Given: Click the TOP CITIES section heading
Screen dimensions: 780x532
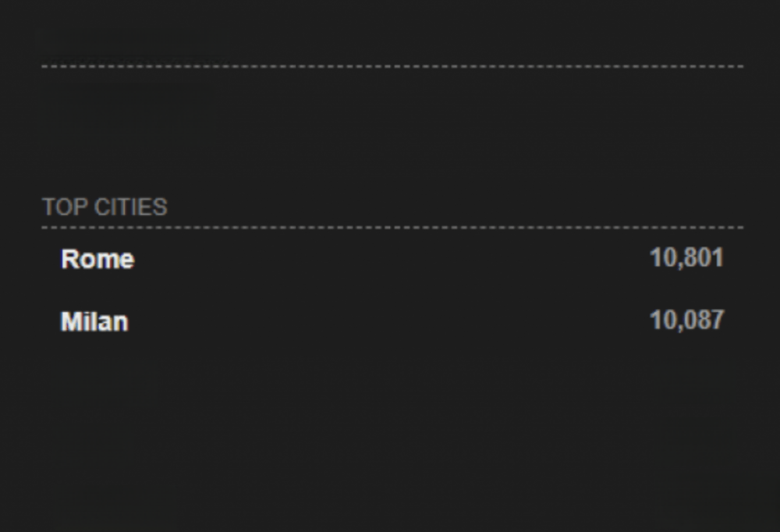Looking at the screenshot, I should (x=105, y=207).
